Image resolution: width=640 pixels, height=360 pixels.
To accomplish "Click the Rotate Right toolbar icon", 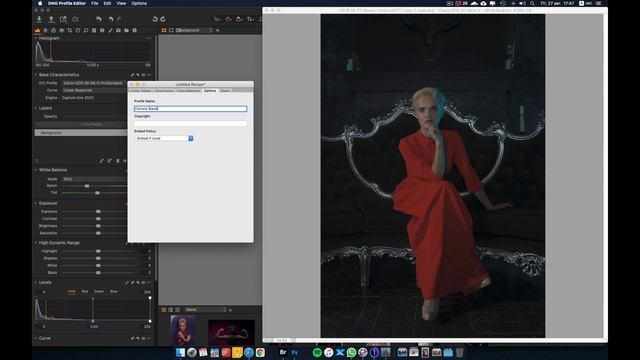I will click(x=163, y=19).
